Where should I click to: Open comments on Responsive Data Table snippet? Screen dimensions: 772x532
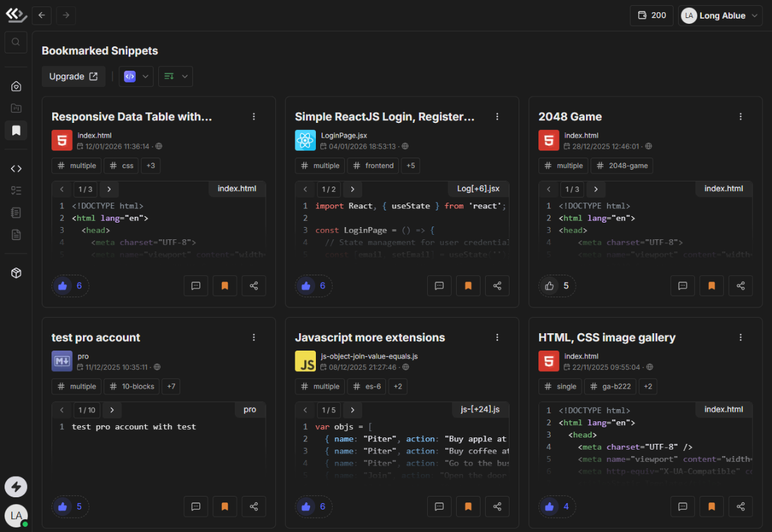[x=196, y=286]
